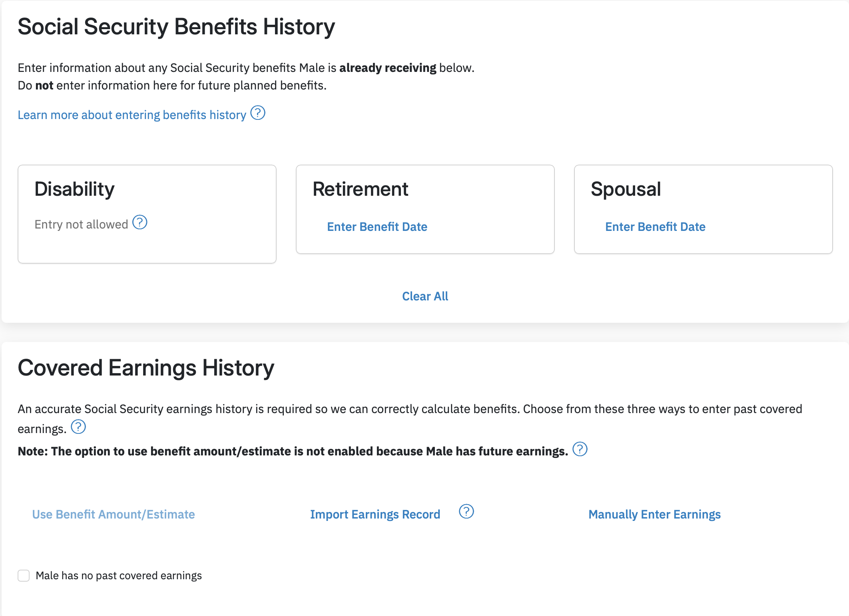Click help icon next to Entry not allowed
Screen dimensions: 849x616
point(140,222)
